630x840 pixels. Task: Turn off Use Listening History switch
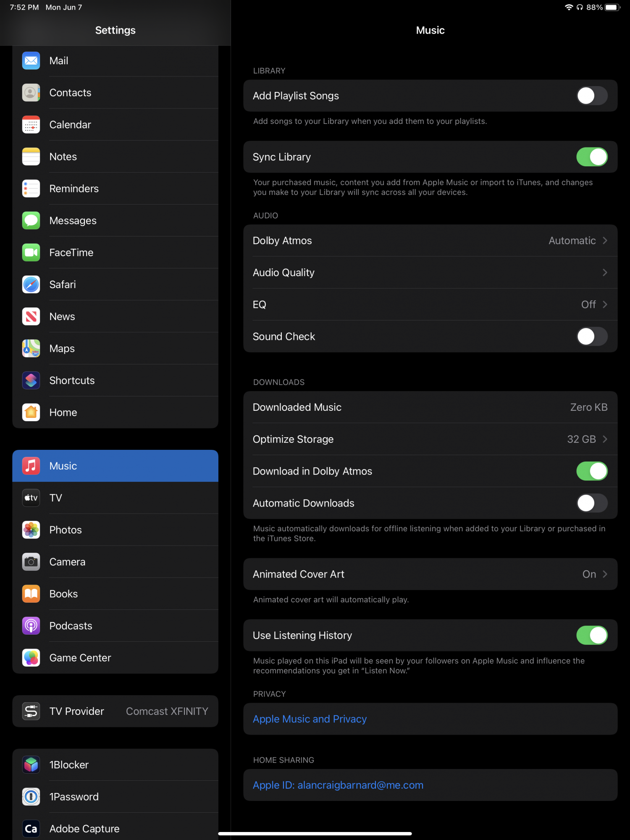point(592,635)
